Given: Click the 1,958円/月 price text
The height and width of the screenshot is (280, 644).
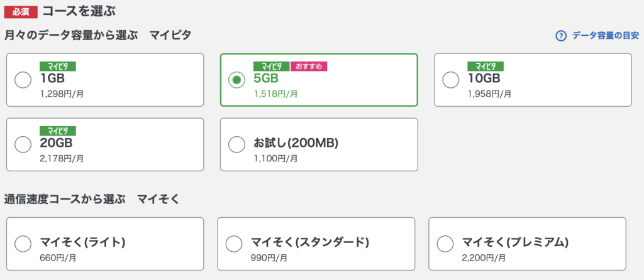Looking at the screenshot, I should click(x=489, y=94).
